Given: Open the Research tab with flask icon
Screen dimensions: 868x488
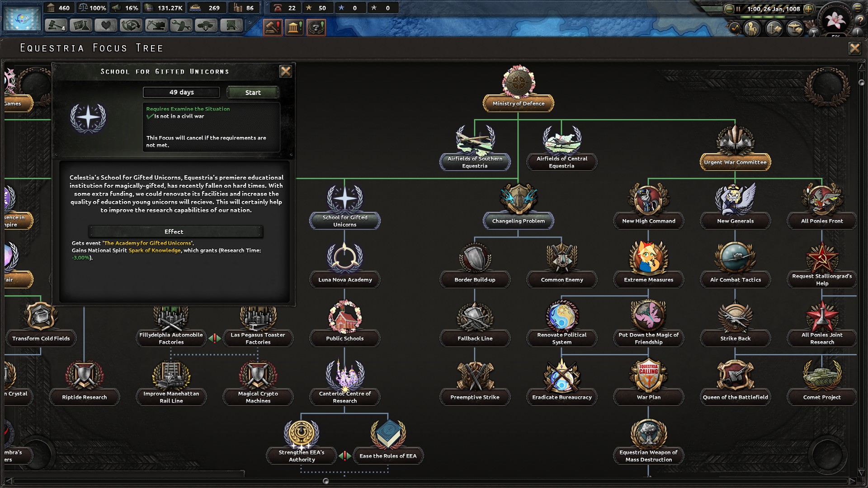Looking at the screenshot, I should 80,25.
